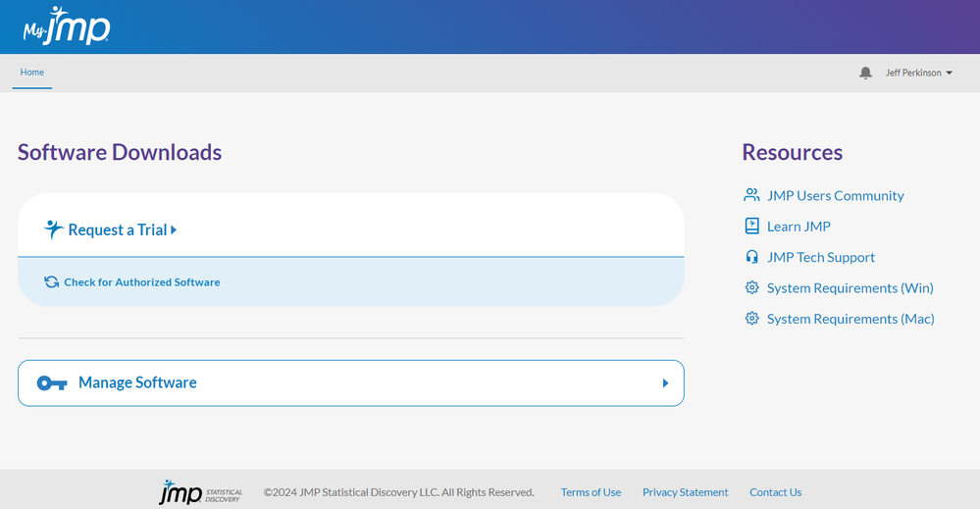This screenshot has width=980, height=509.
Task: Expand the Request a Trial arrow
Action: point(174,229)
